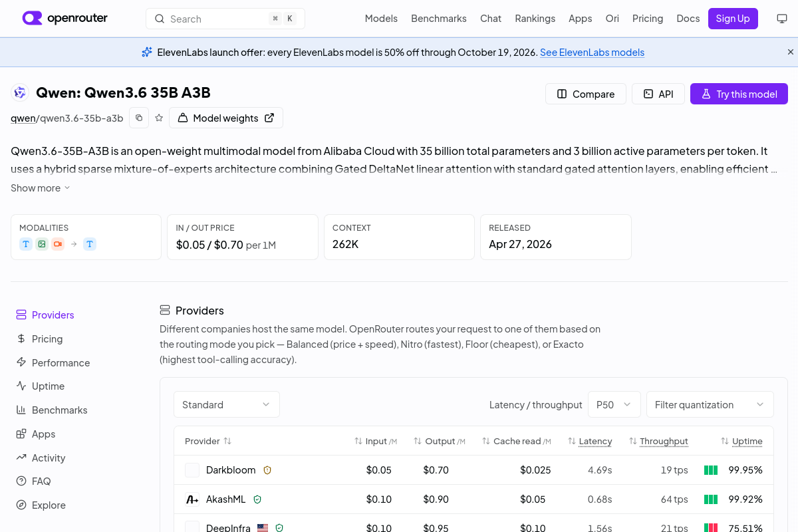Click the Providers sidebar icon

[21, 315]
